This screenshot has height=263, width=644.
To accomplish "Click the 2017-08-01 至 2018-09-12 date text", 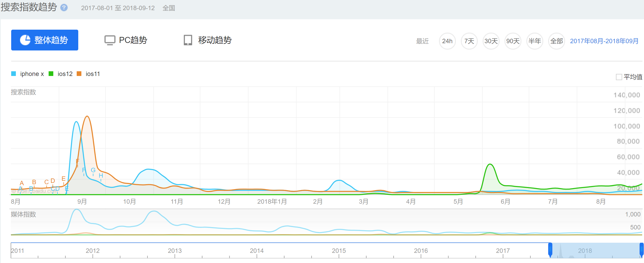I will (x=118, y=8).
